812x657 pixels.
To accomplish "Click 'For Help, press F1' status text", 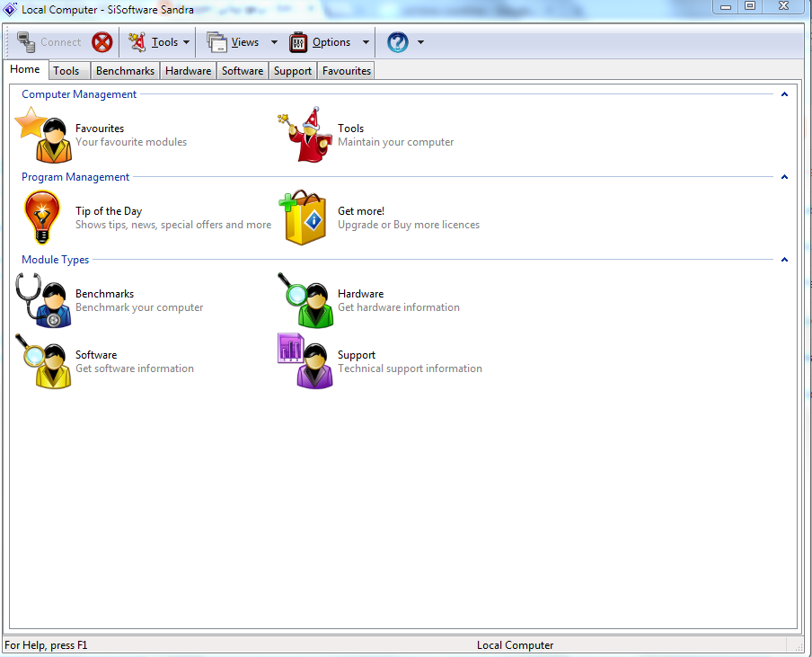I will (x=46, y=645).
